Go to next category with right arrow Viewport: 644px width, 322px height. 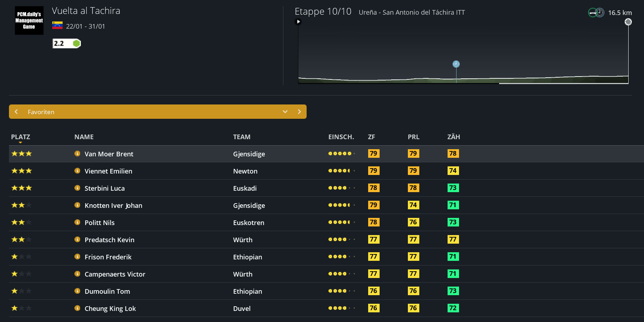[299, 112]
